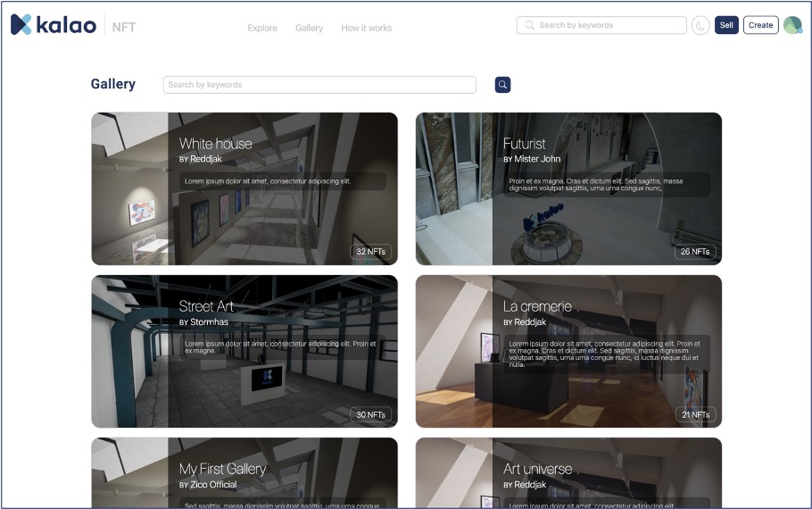Open Reddjak link under White house

coord(205,159)
